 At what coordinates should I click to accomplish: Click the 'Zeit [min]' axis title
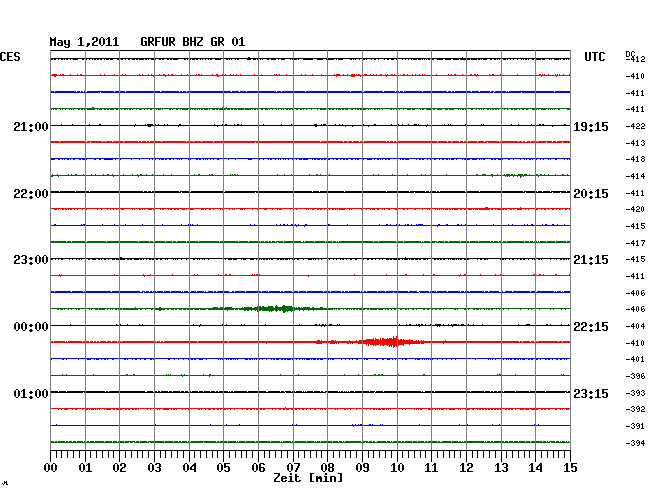click(x=308, y=478)
